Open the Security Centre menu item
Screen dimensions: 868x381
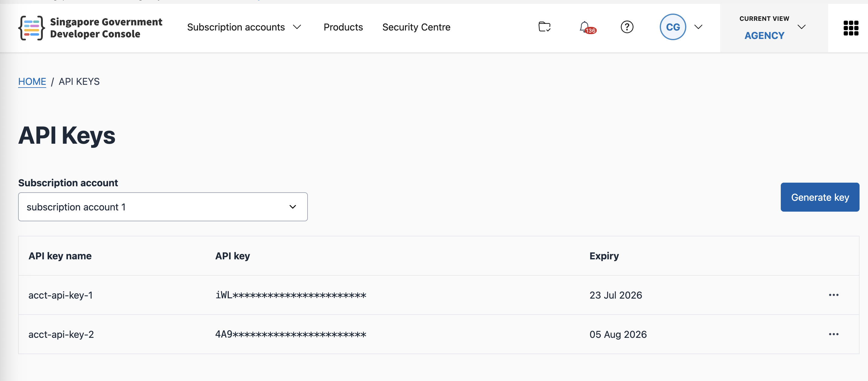(x=416, y=27)
